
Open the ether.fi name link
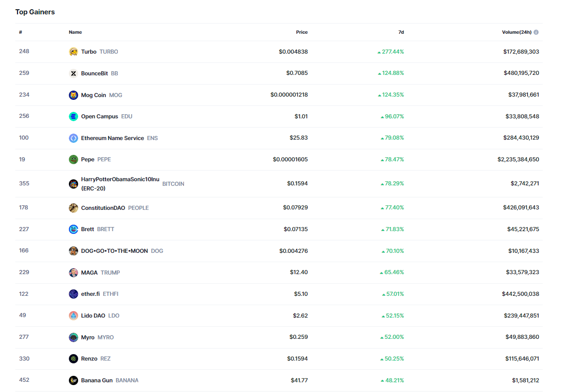90,294
